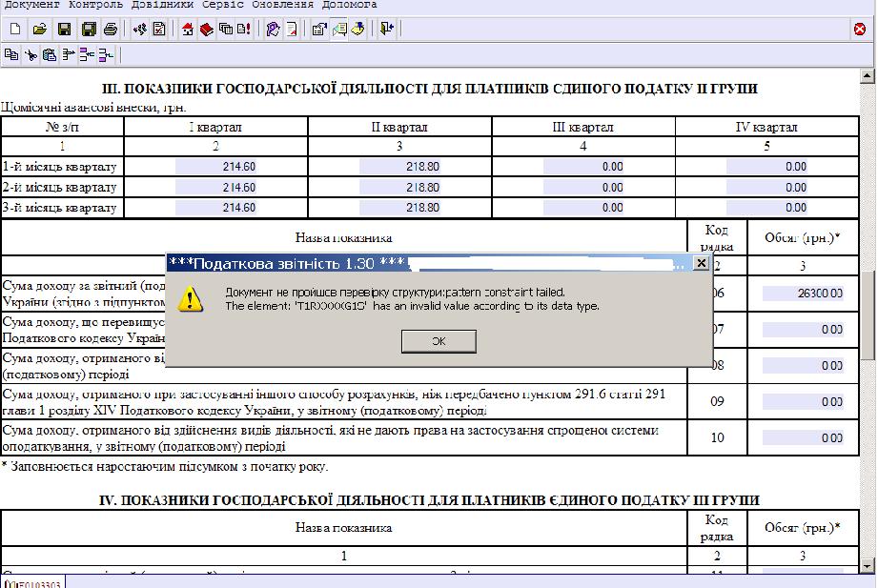Screen dimensions: 878x588
Task: Open a file with the folder icon
Action: [x=39, y=30]
